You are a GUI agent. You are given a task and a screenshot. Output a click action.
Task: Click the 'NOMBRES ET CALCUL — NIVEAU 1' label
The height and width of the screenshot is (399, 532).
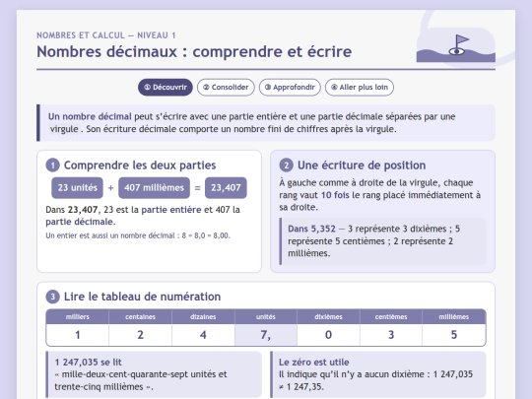click(x=106, y=35)
